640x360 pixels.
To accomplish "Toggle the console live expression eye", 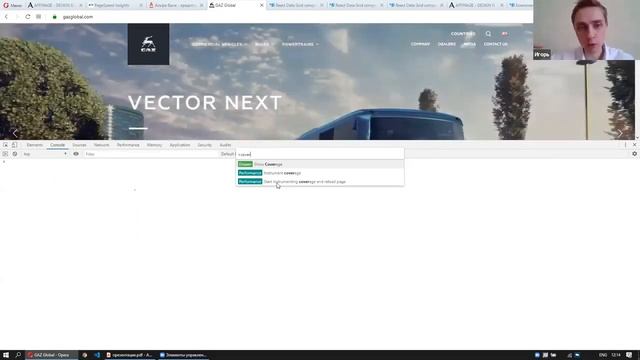I will click(76, 154).
